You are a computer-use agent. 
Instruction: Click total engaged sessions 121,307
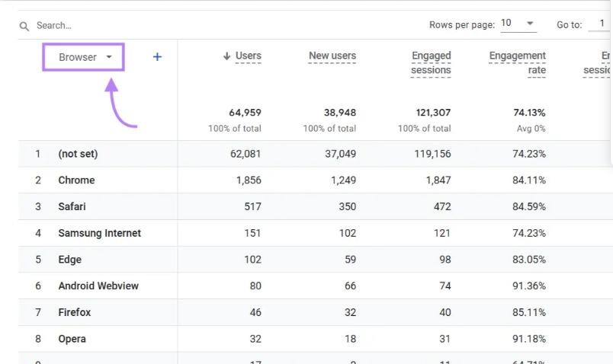tap(434, 113)
